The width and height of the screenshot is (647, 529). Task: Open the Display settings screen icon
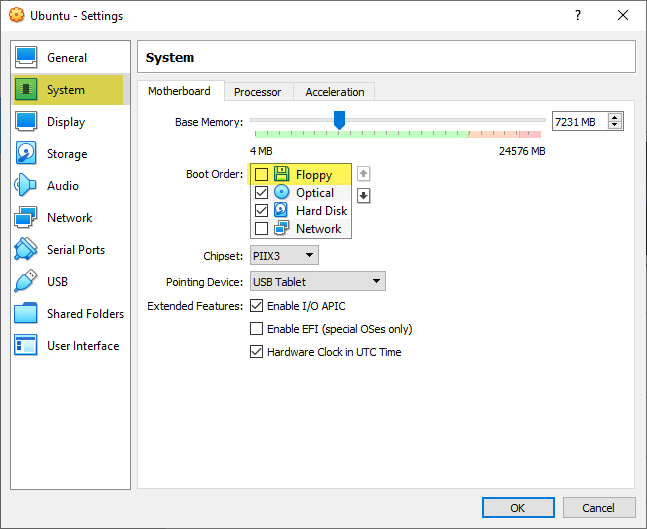click(26, 121)
